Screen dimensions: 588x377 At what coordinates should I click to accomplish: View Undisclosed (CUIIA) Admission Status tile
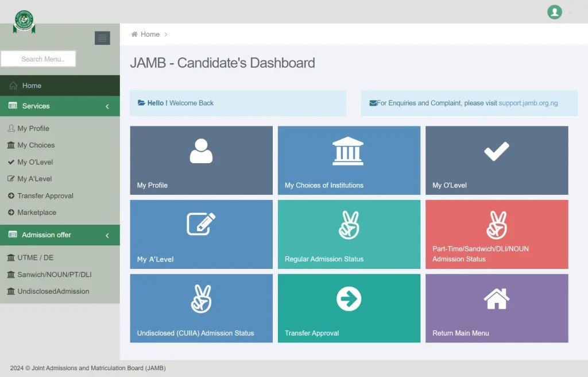tap(200, 308)
